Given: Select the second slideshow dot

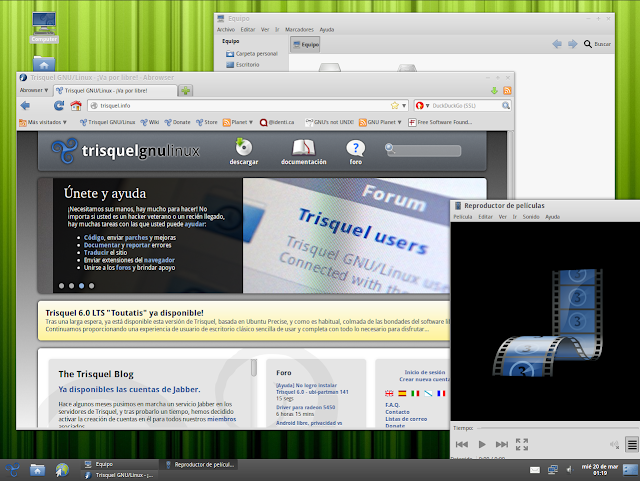Looking at the screenshot, I should coord(71,286).
